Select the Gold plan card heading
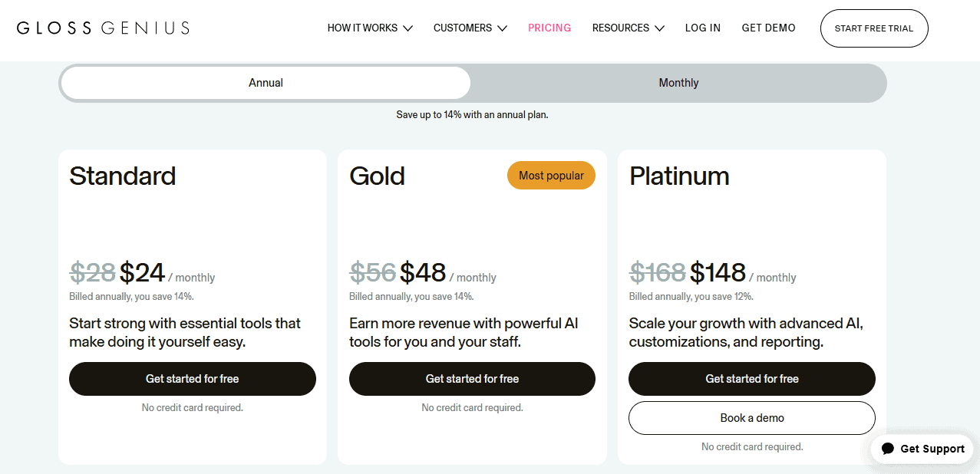The height and width of the screenshot is (474, 980). point(377,176)
